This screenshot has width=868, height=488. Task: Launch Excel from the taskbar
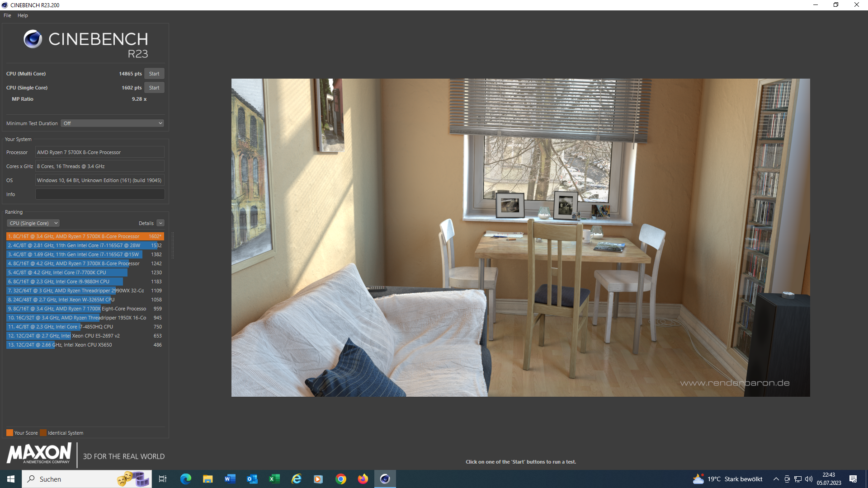coord(274,479)
